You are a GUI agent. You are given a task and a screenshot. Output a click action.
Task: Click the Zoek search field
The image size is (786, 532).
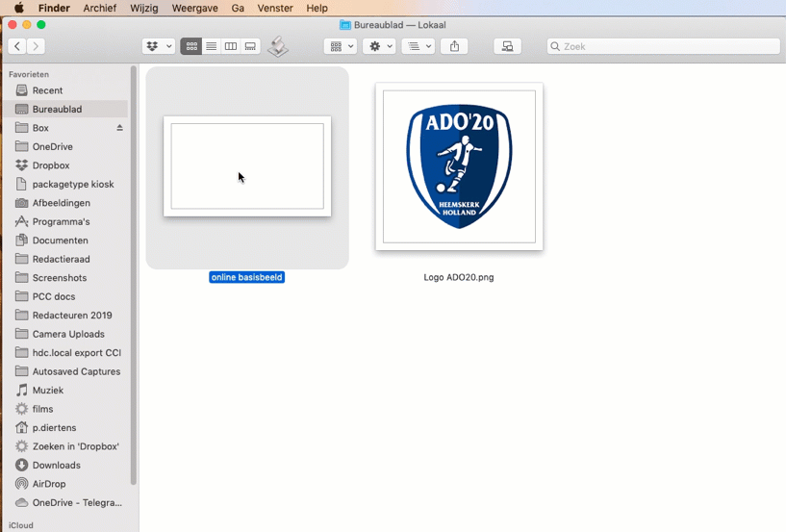click(664, 46)
